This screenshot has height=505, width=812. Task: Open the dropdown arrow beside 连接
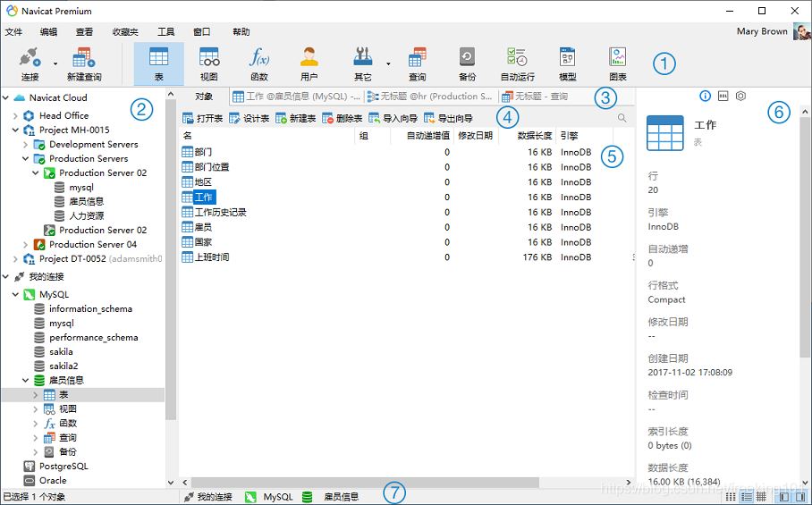(x=55, y=64)
